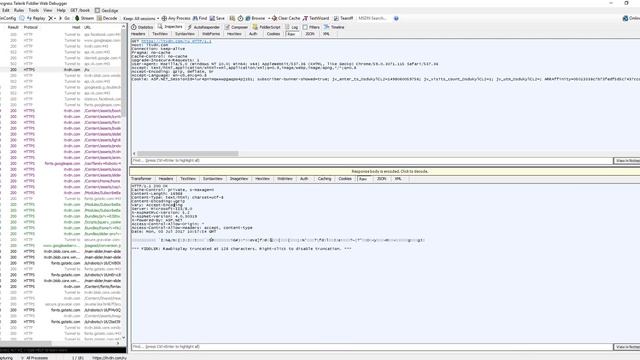Toggle the Stream mode icon
Viewport: 640px width, 360px height.
(x=77, y=18)
